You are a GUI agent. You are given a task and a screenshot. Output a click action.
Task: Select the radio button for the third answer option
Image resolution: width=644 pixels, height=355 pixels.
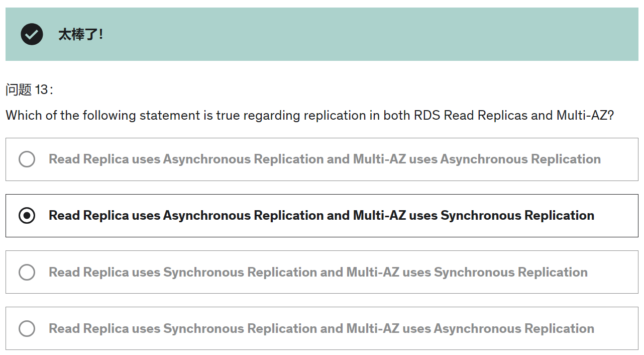(27, 273)
